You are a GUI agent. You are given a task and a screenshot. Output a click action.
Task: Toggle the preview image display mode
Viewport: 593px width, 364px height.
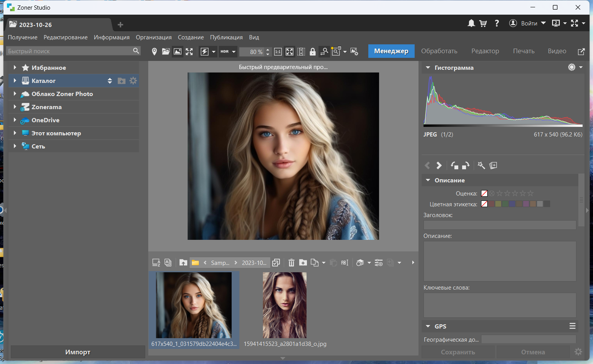tap(178, 52)
